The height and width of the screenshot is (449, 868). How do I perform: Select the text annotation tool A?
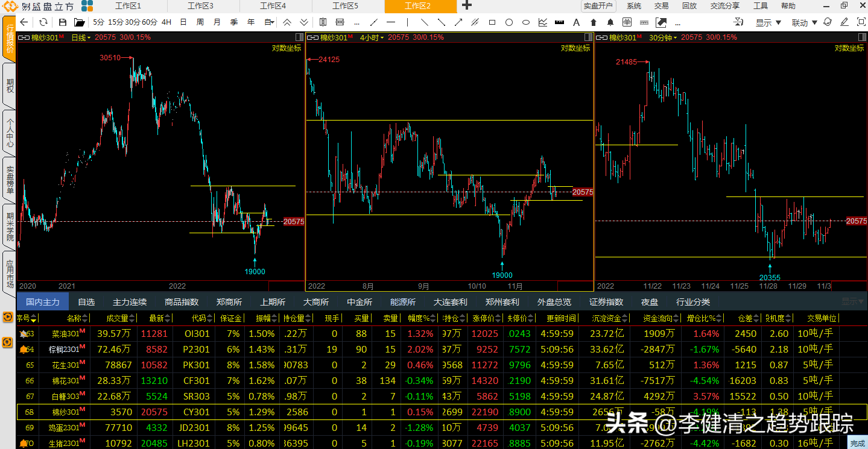pyautogui.click(x=577, y=22)
